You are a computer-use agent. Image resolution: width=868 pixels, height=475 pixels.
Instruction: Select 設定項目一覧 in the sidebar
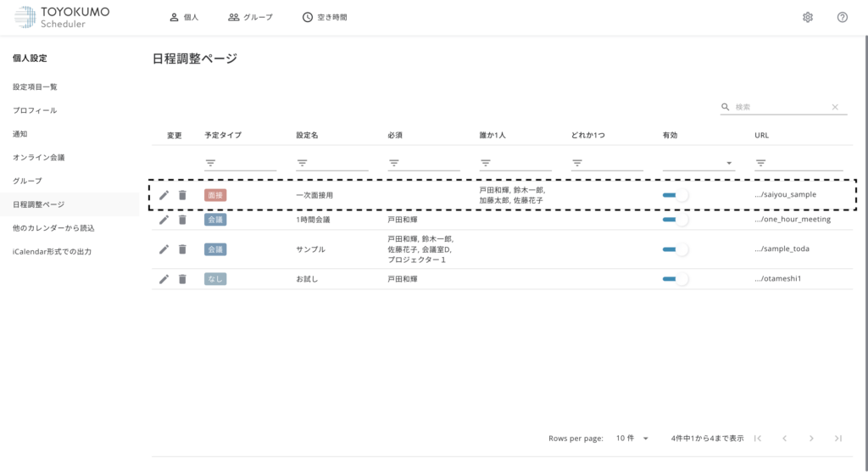coord(35,87)
